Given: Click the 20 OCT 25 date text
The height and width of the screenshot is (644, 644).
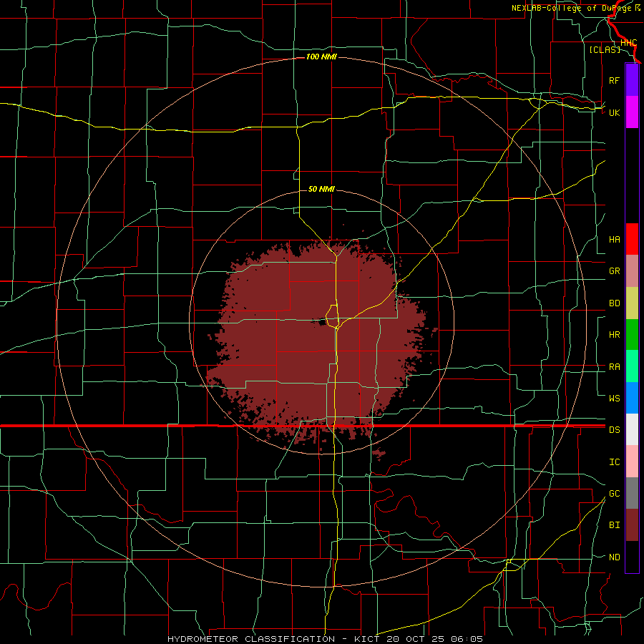Looking at the screenshot, I should 415,639.
